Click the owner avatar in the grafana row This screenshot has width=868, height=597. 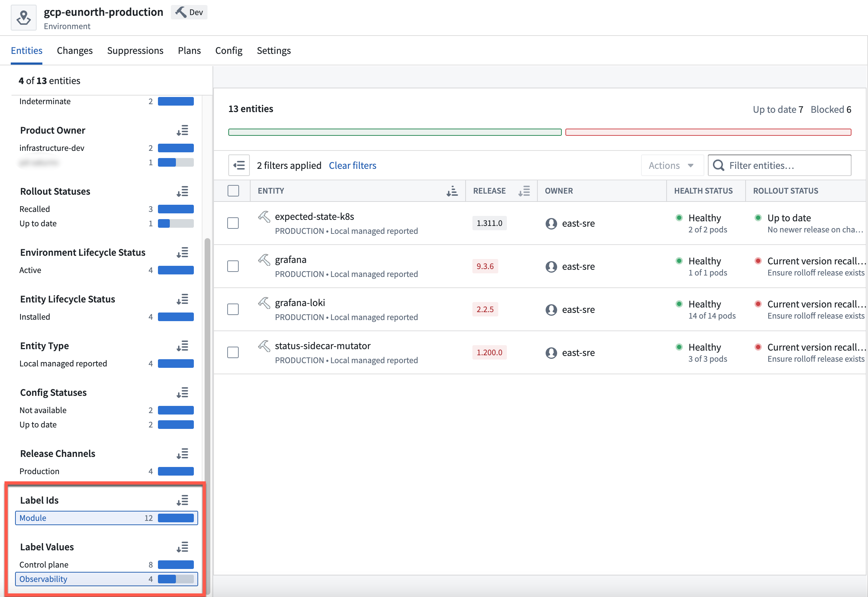click(x=551, y=267)
